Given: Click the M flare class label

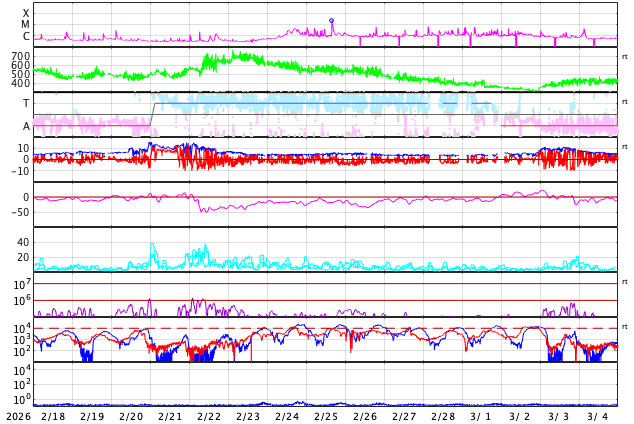Looking at the screenshot, I should [26, 25].
